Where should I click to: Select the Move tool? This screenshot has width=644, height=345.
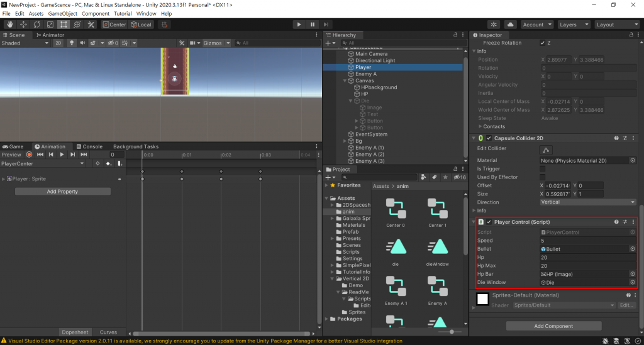coord(23,25)
